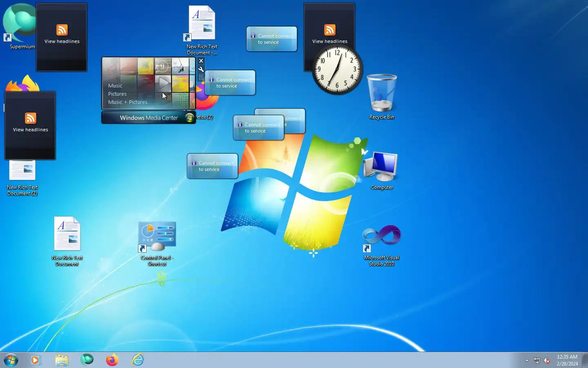
Task: Open the Start menu orb
Action: 11,360
